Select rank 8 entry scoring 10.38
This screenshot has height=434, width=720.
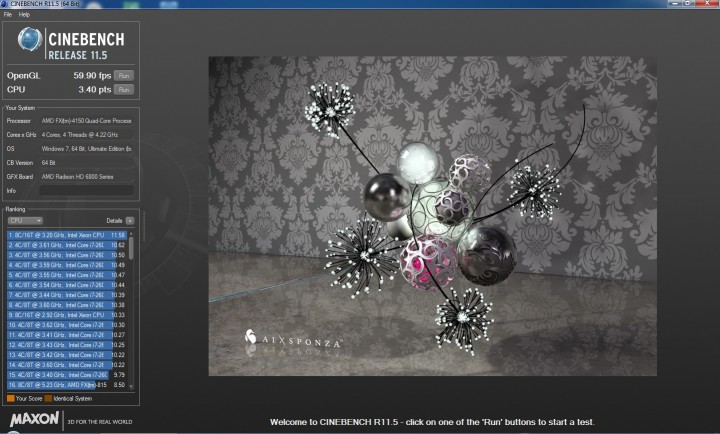[x=67, y=305]
